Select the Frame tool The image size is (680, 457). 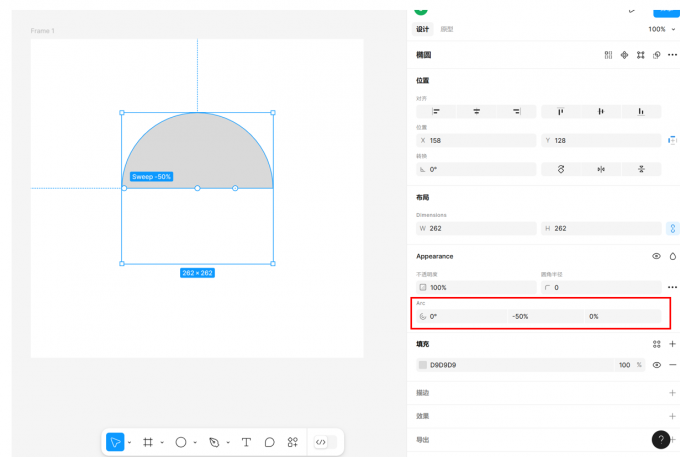(148, 442)
